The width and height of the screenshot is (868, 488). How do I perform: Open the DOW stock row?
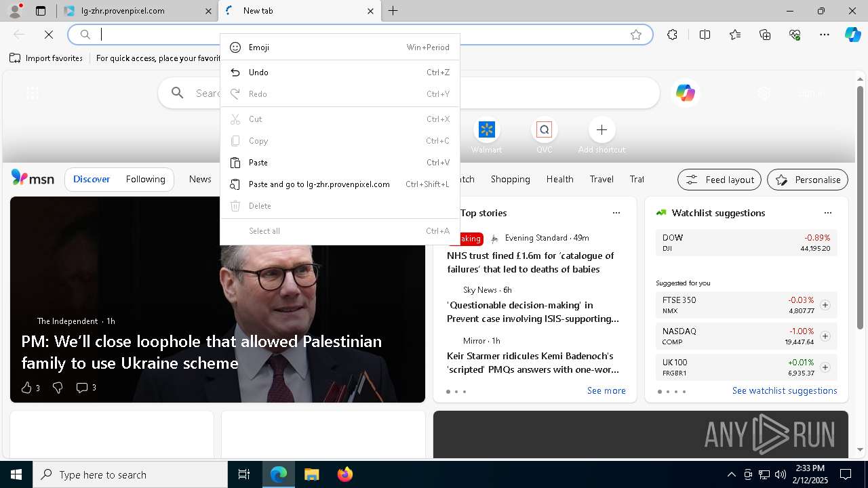tap(746, 243)
